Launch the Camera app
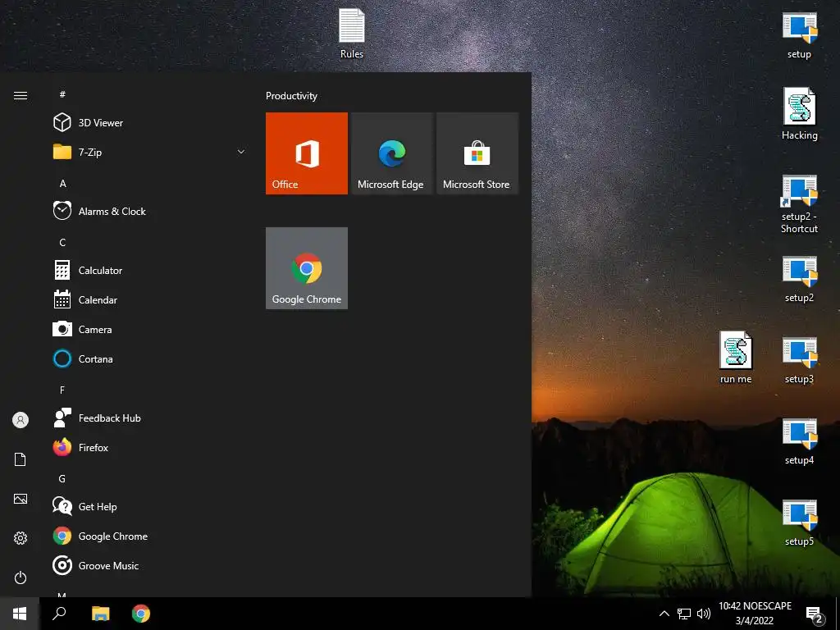The height and width of the screenshot is (630, 840). coord(149,330)
